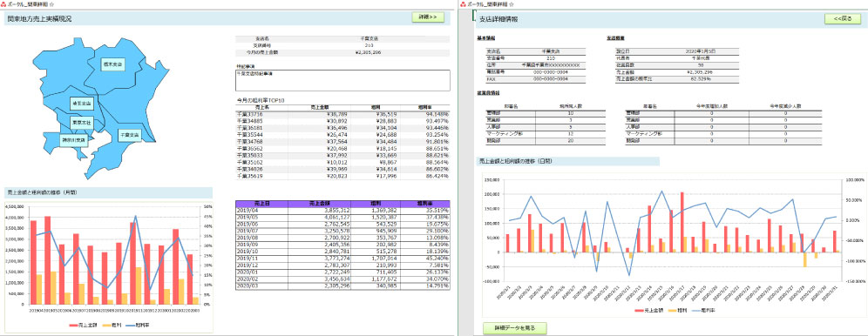
Task: Open details with the 詳細>> button
Action: 428,17
